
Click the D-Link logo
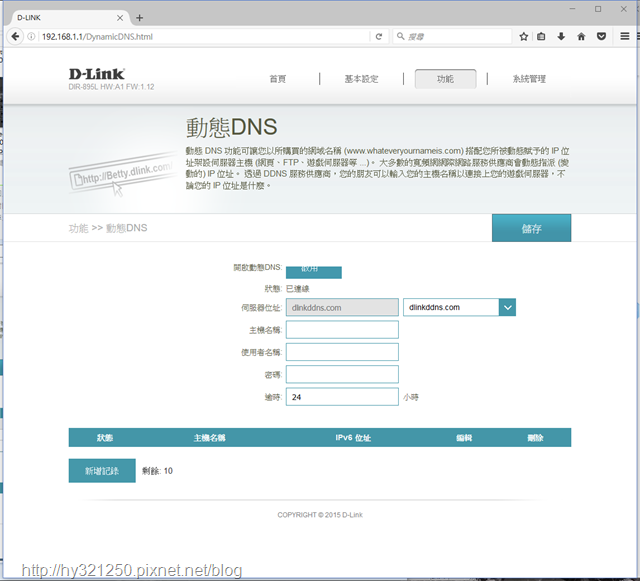click(x=97, y=74)
